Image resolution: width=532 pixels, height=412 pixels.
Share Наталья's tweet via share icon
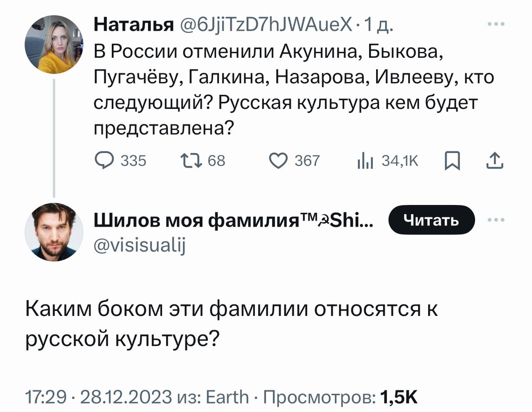pyautogui.click(x=495, y=160)
